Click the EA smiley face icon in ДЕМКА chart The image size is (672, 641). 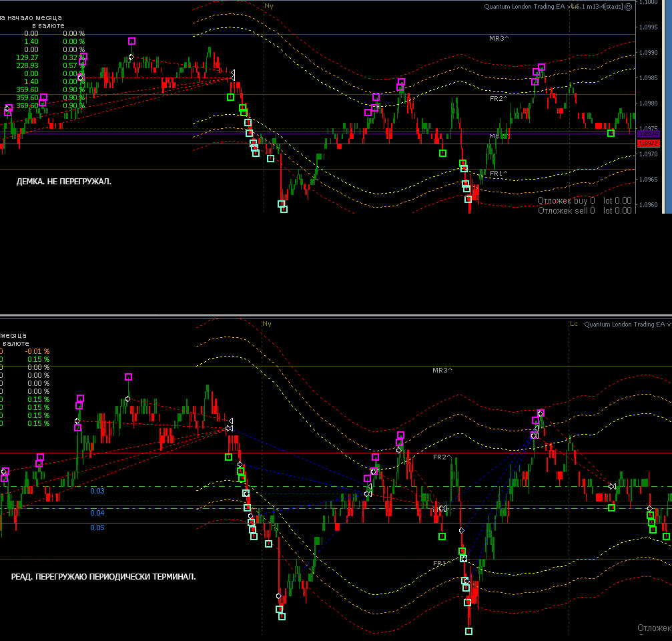coord(628,7)
